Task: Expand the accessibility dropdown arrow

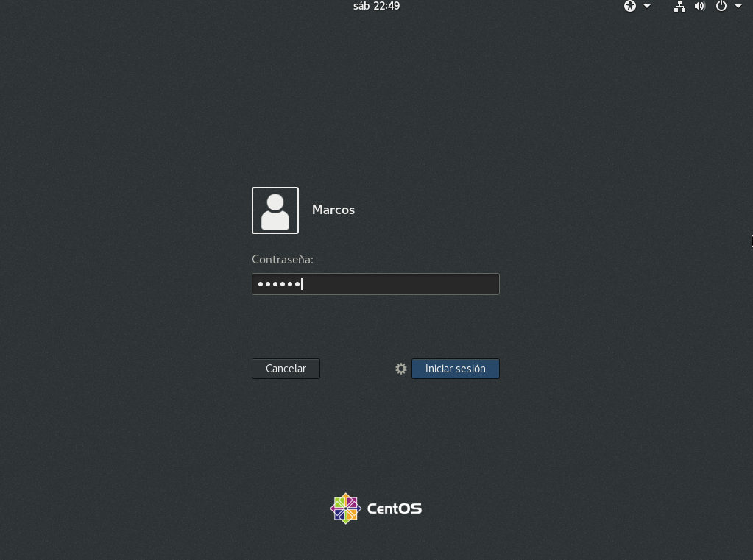Action: coord(647,6)
